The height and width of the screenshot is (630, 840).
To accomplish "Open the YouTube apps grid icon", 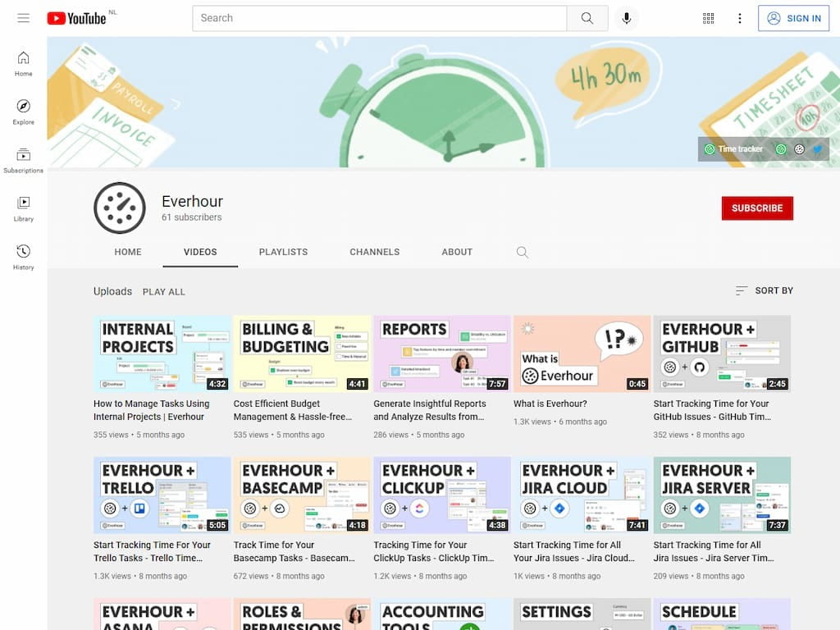I will coord(708,17).
